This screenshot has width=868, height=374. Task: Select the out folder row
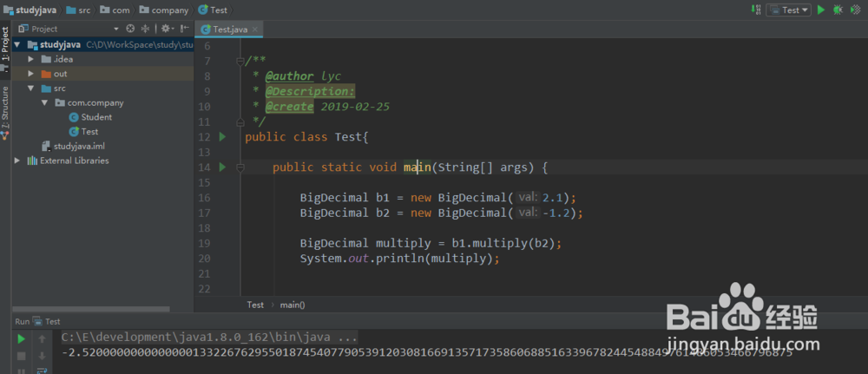(103, 74)
